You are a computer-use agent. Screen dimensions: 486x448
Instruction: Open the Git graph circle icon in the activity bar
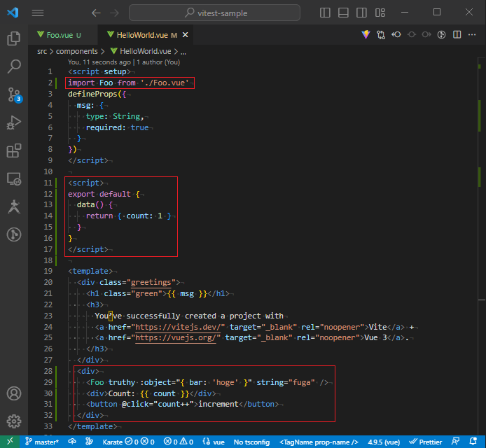[13, 234]
